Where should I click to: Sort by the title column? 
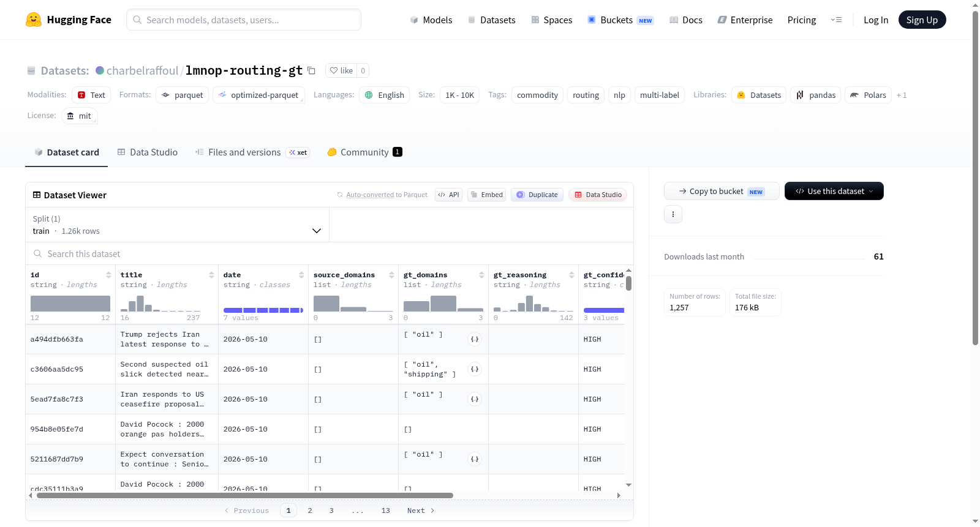coord(211,275)
